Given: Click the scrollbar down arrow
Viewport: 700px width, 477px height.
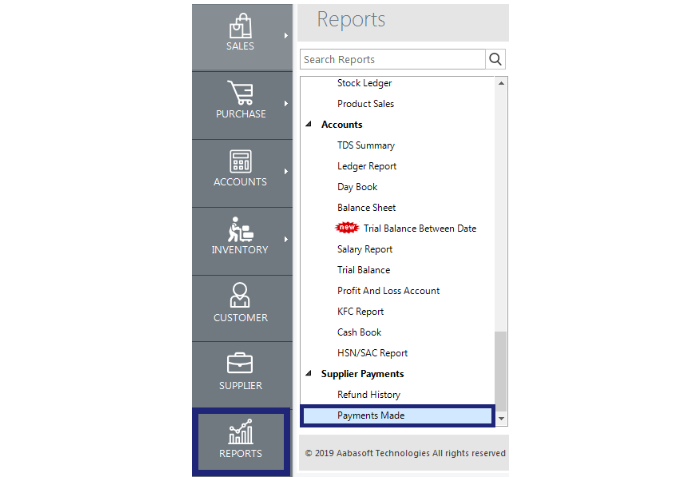Looking at the screenshot, I should click(x=501, y=418).
